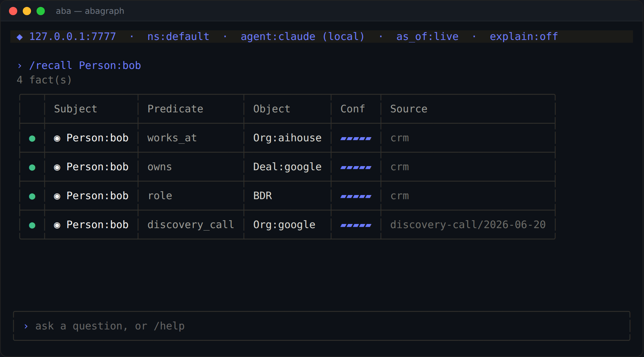Click the blue diamond icon in status bar
This screenshot has width=644, height=357.
(20, 37)
